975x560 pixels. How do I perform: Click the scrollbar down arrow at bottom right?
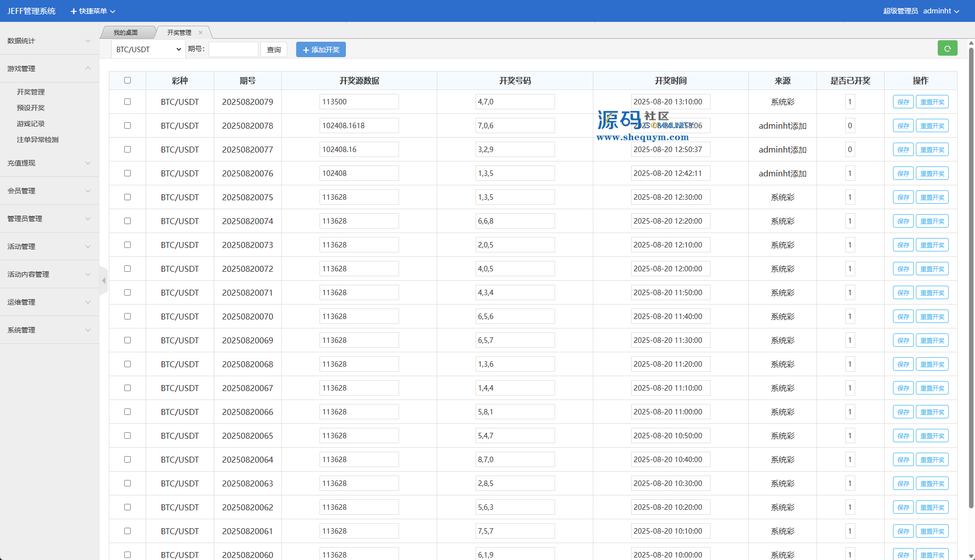(x=971, y=556)
